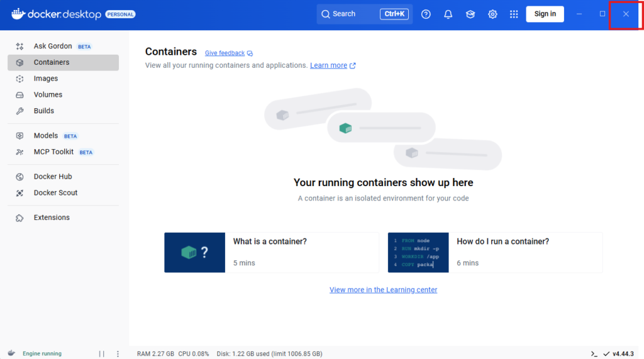Select Volumes in the sidebar
Screen dimensions: 644x359
click(x=64, y=95)
